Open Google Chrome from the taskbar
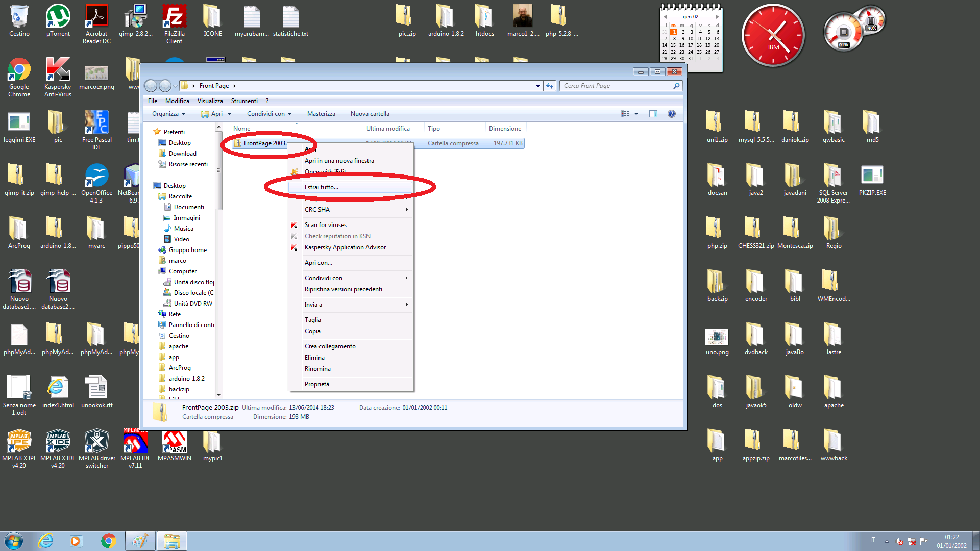Screen dimensions: 980x551 click(x=108, y=541)
